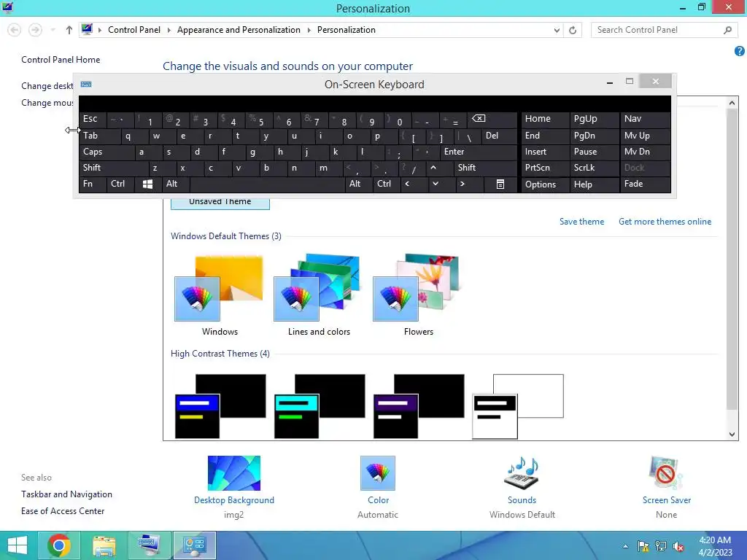Select the cyan high contrast theme
Image resolution: width=747 pixels, height=560 pixels.
pos(320,406)
